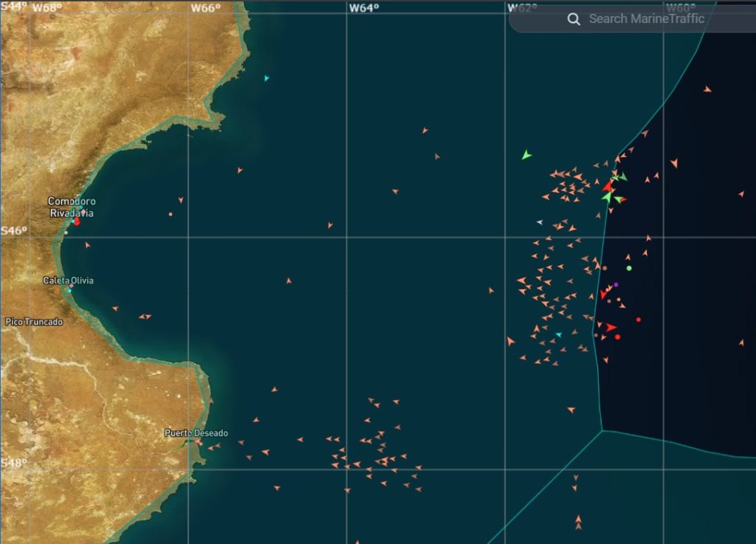Select the large green vessel arrow west of cluster
Image resolution: width=756 pixels, height=544 pixels.
(x=526, y=155)
